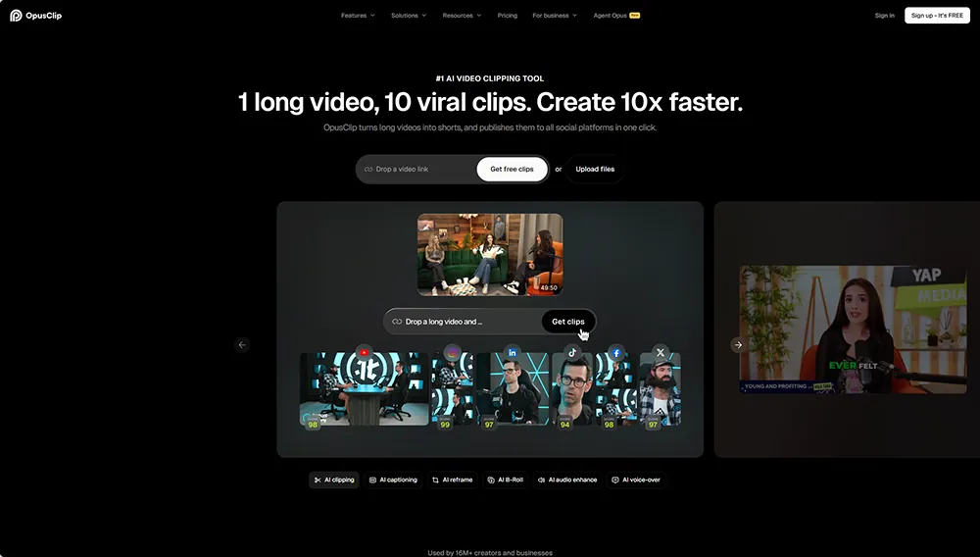Click 'Used by 16M+ creators and businesses'
Screen dimensions: 980x557
[490, 553]
